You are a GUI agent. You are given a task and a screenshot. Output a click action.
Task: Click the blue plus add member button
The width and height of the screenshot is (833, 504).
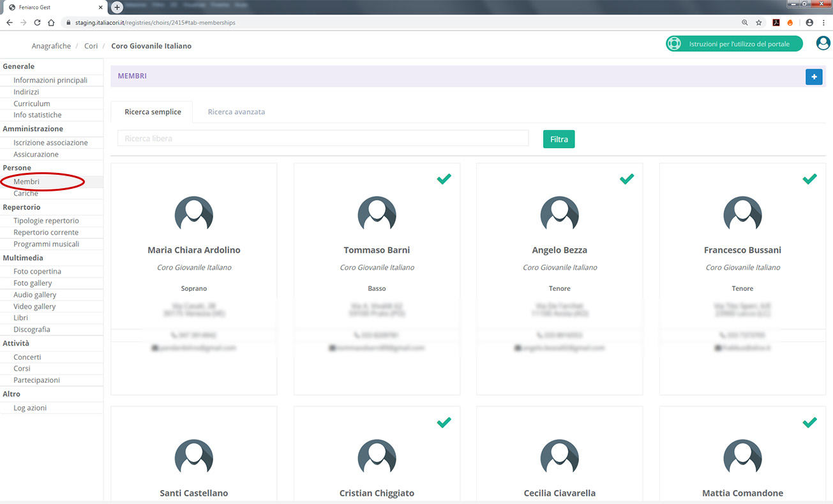coord(813,77)
